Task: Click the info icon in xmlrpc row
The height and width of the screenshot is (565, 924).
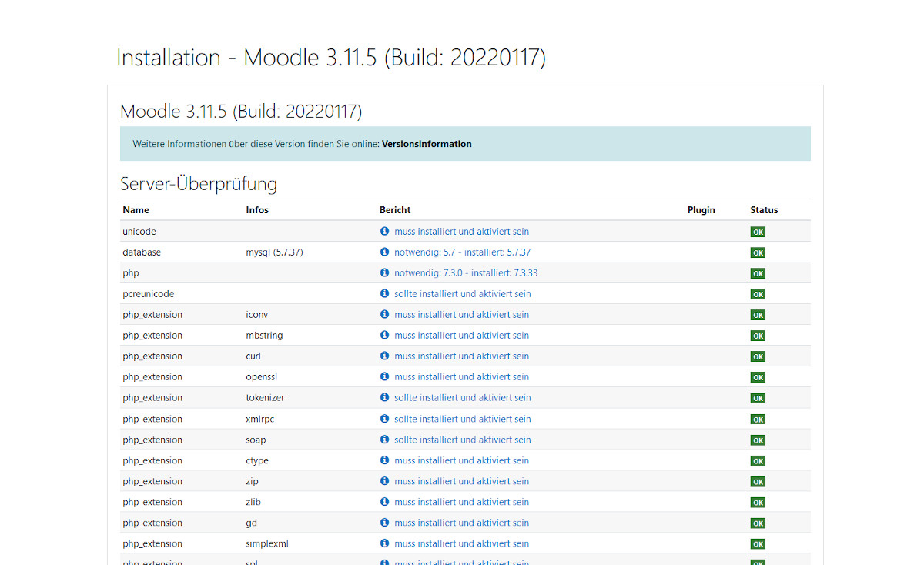Action: 385,419
